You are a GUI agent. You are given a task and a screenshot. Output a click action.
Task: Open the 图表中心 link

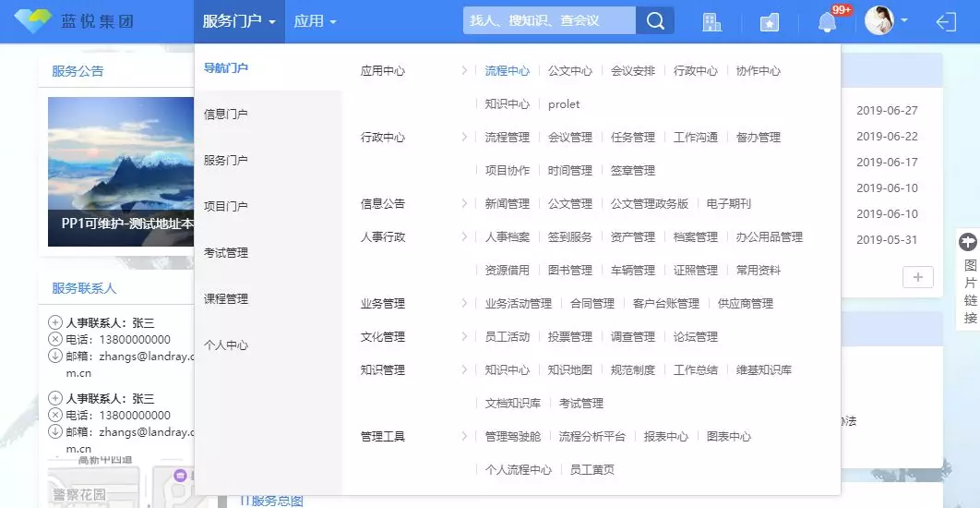pyautogui.click(x=729, y=436)
